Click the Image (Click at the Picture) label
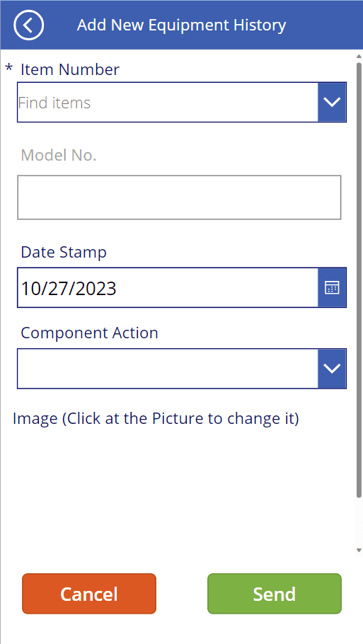Viewport: 363px width, 644px height. pos(156,418)
